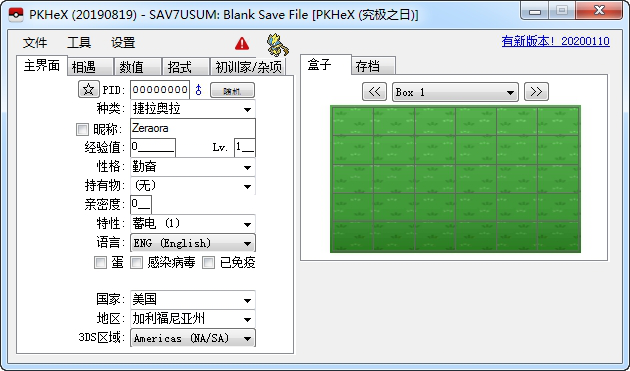
Task: Switch to the 数值 tab
Action: pyautogui.click(x=138, y=67)
